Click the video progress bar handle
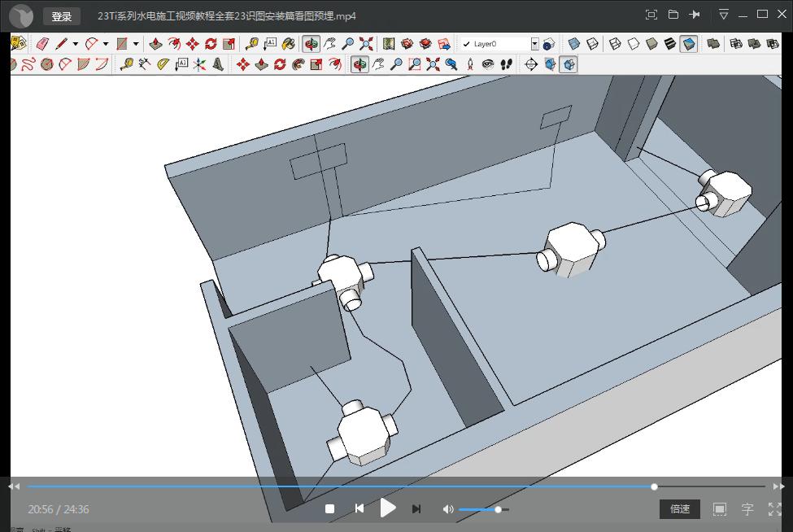 pyautogui.click(x=654, y=486)
